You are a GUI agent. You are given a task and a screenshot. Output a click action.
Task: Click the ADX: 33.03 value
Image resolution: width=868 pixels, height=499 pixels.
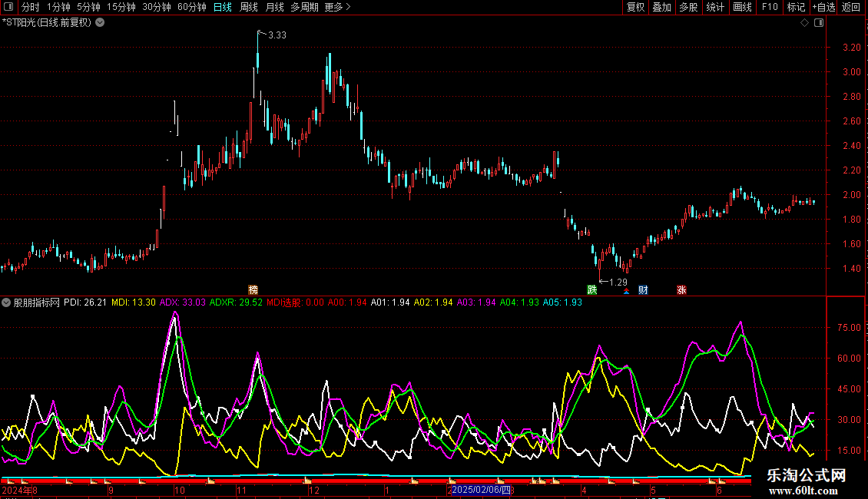click(183, 302)
